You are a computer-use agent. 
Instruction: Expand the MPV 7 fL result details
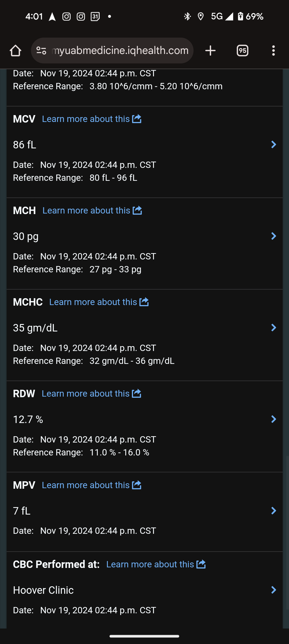(x=274, y=511)
